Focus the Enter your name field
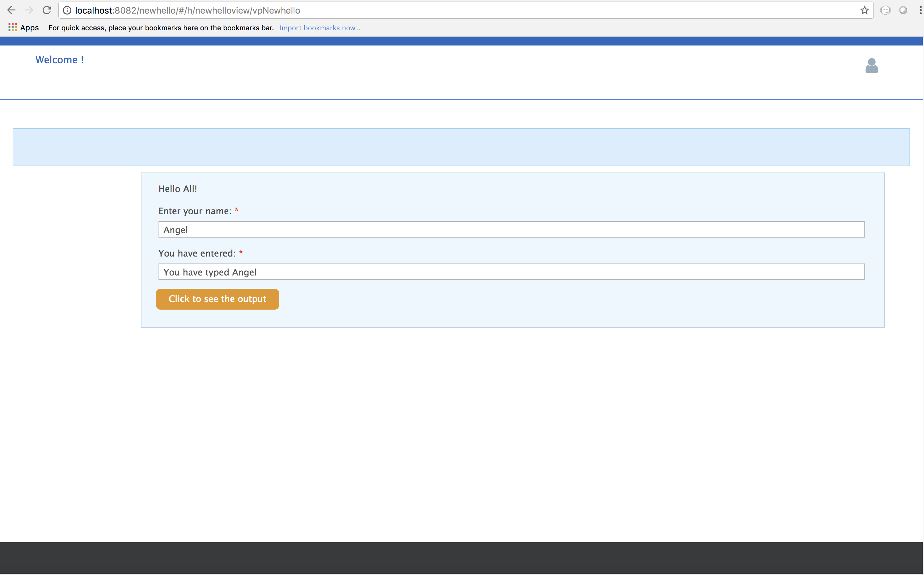 click(511, 230)
